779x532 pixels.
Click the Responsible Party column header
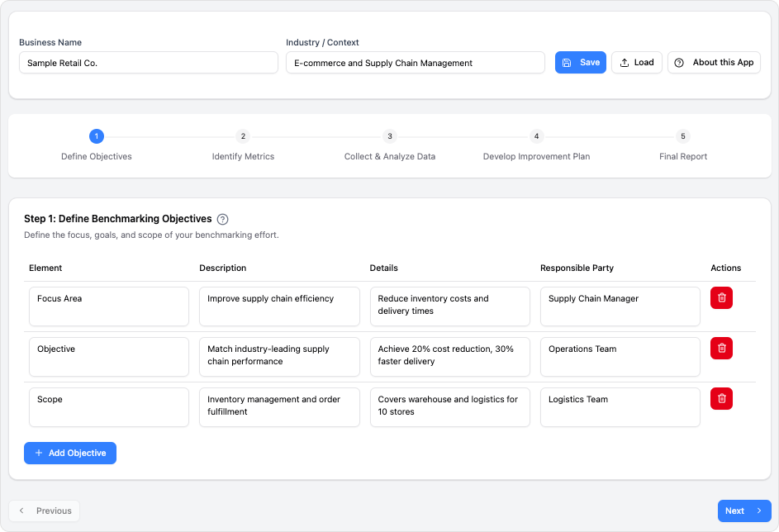pyautogui.click(x=577, y=268)
